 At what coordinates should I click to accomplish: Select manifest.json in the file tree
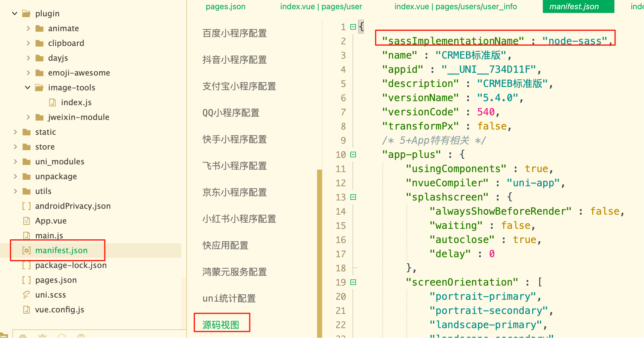click(61, 250)
